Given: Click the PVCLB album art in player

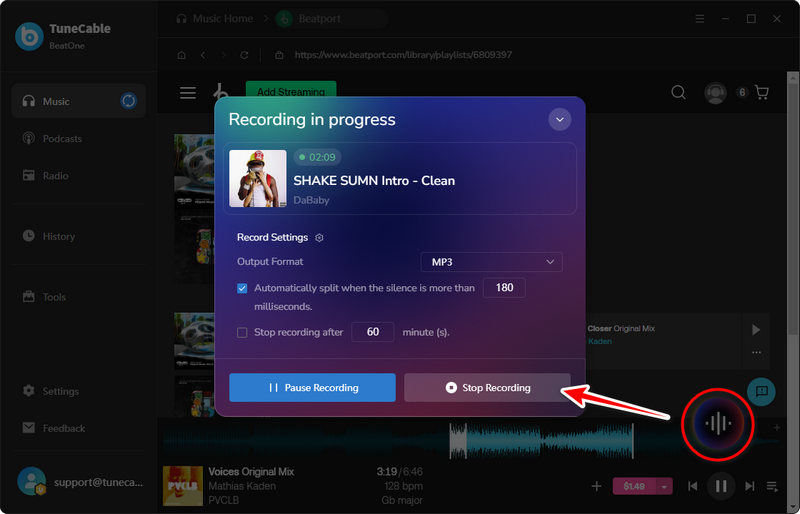Looking at the screenshot, I should tap(183, 485).
